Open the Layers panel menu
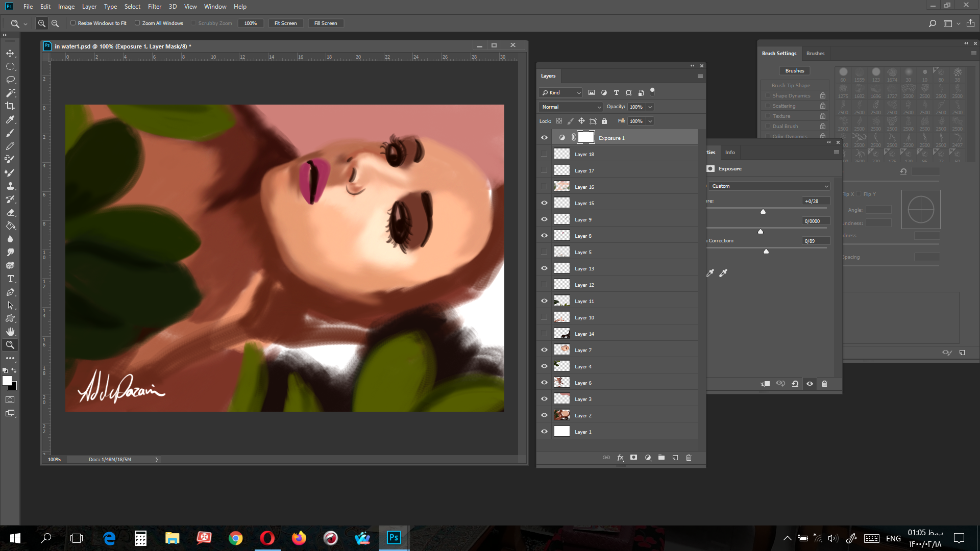The height and width of the screenshot is (551, 980). (700, 76)
